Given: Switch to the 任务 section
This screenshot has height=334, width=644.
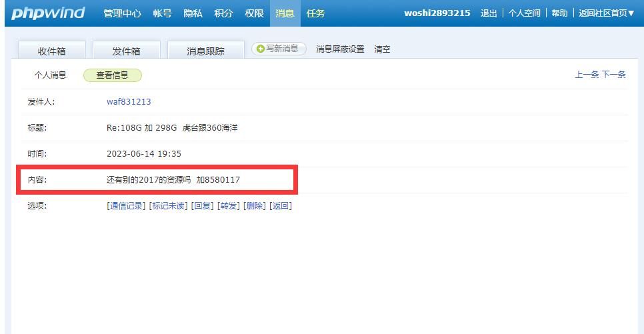Looking at the screenshot, I should [316, 13].
